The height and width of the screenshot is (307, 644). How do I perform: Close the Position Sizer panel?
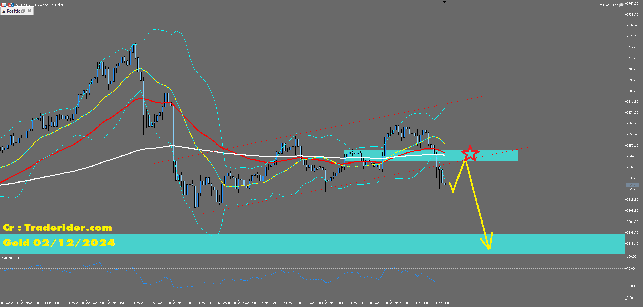[x=30, y=11]
